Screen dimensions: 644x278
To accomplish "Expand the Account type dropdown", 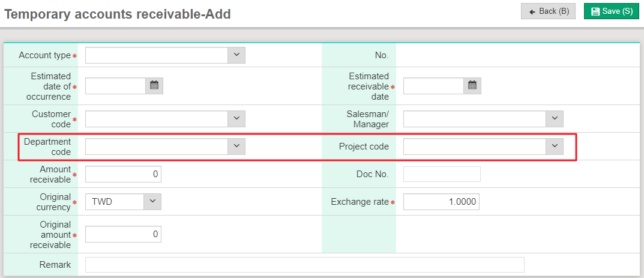I will (x=236, y=55).
